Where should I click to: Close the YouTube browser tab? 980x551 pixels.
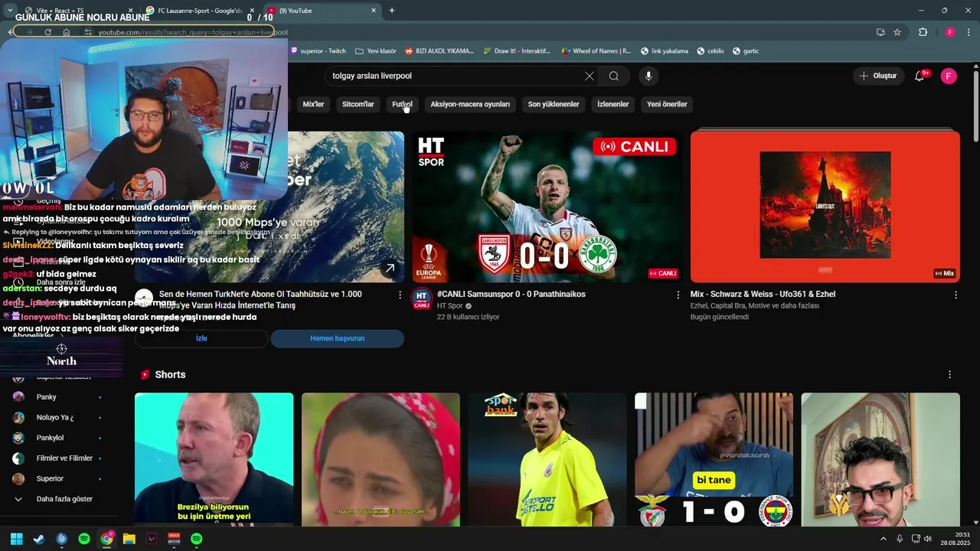[x=374, y=11]
